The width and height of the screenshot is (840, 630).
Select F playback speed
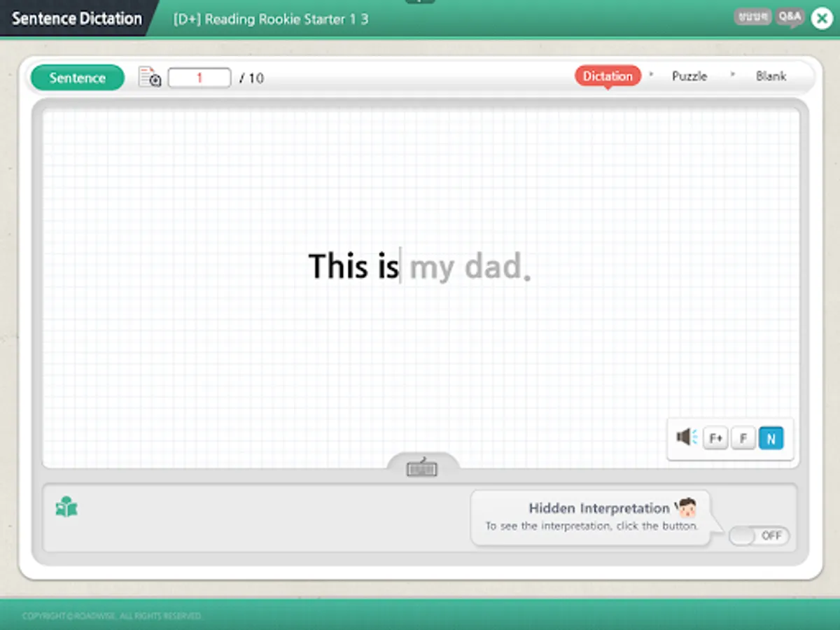click(x=743, y=439)
